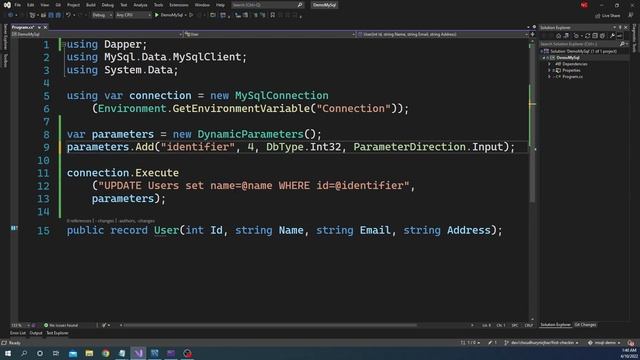Close the Solution Explorer panel
Viewport: 640px width, 360px height.
(626, 27)
